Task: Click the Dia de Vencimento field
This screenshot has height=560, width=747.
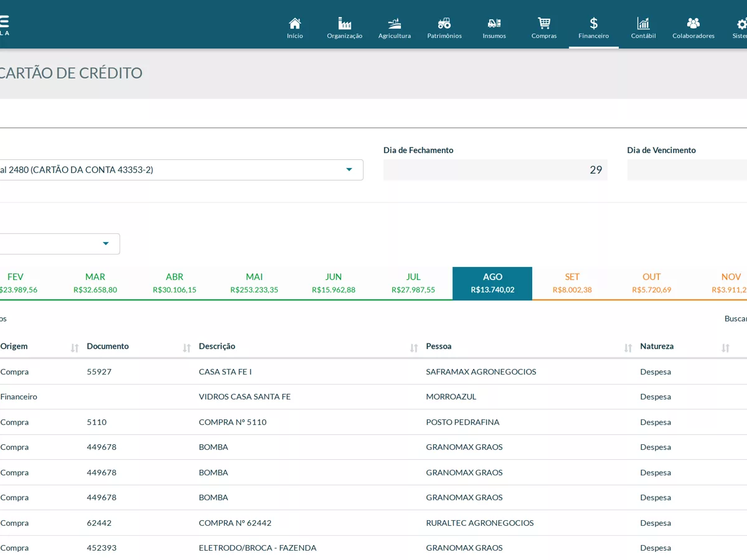Action: [687, 170]
